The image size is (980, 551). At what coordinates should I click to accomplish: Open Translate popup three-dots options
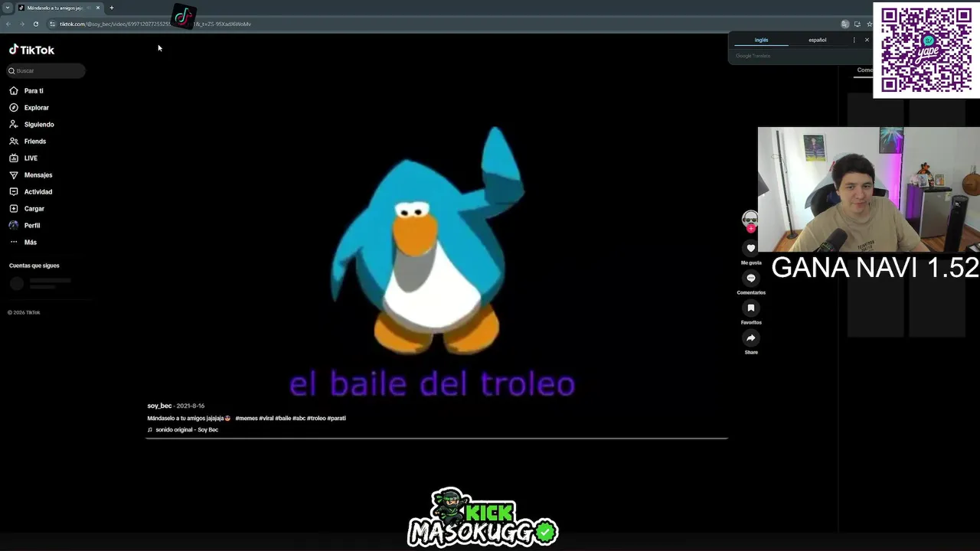tap(854, 40)
